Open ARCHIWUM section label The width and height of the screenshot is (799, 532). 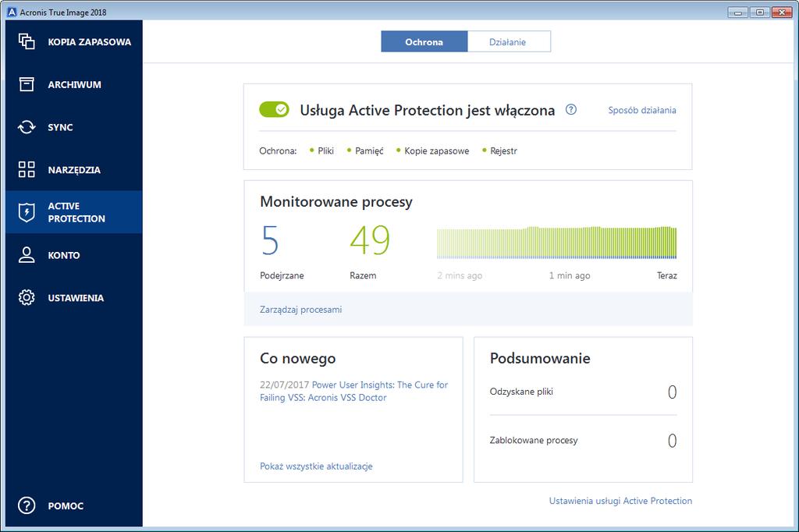click(74, 84)
